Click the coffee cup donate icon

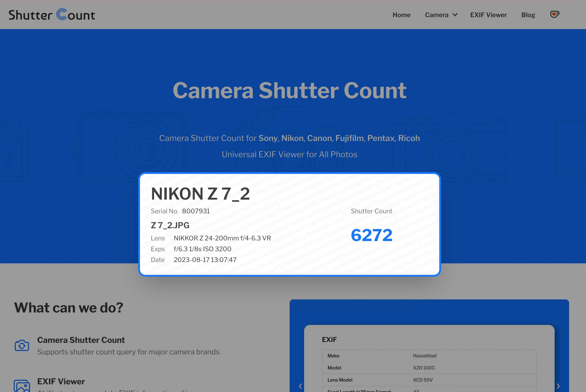(554, 14)
